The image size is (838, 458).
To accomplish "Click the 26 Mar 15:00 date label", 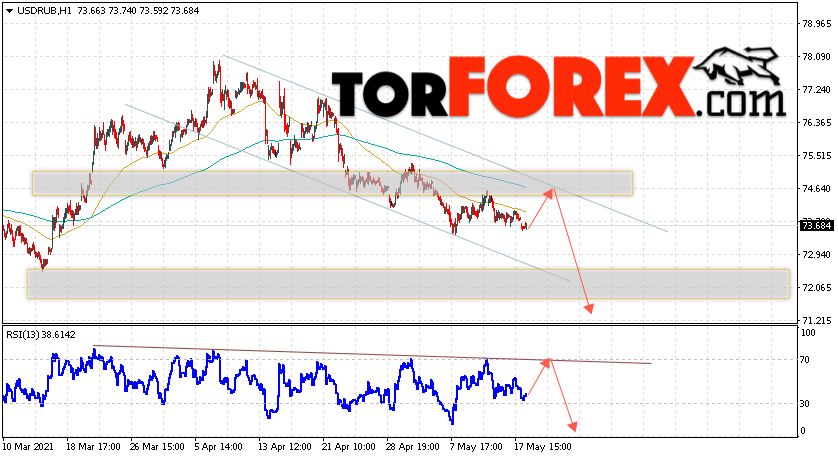I will [159, 447].
